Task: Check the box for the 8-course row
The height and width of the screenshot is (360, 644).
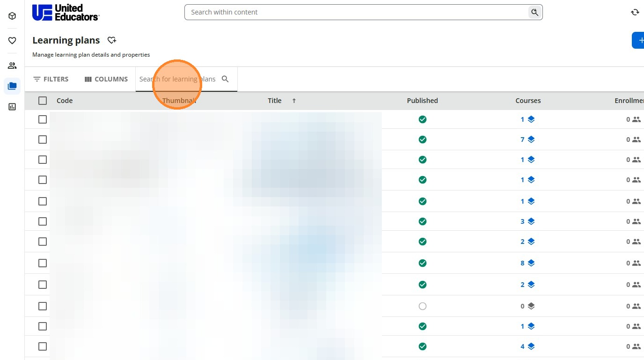Action: [x=43, y=263]
